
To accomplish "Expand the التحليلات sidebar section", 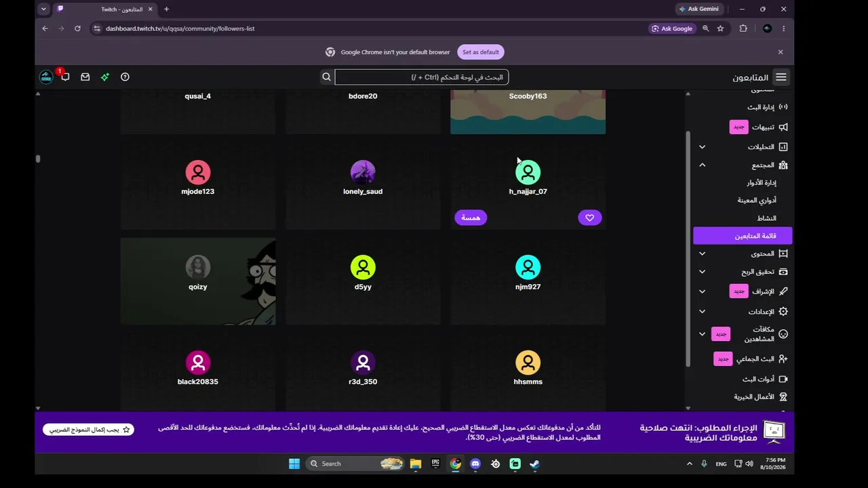I will (x=703, y=147).
